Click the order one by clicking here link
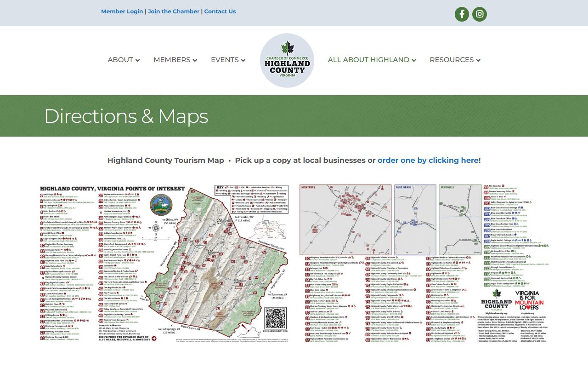The height and width of the screenshot is (368, 588). point(428,160)
